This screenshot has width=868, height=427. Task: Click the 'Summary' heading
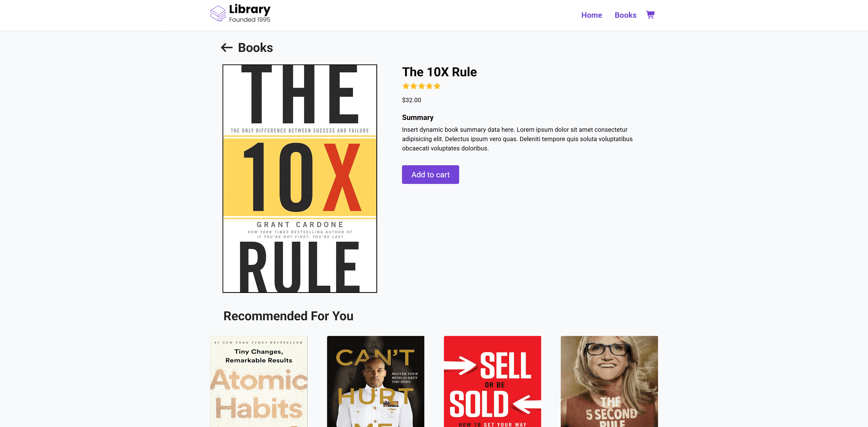(x=417, y=117)
